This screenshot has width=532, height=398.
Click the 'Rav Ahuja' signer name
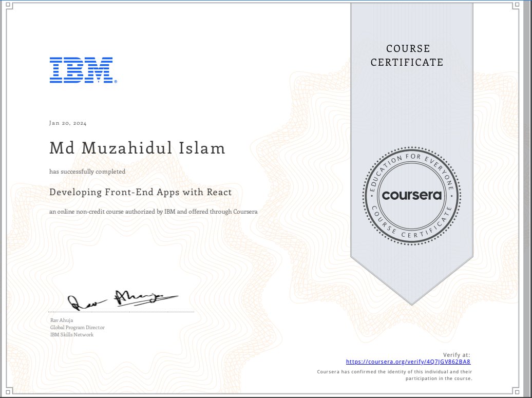point(62,320)
